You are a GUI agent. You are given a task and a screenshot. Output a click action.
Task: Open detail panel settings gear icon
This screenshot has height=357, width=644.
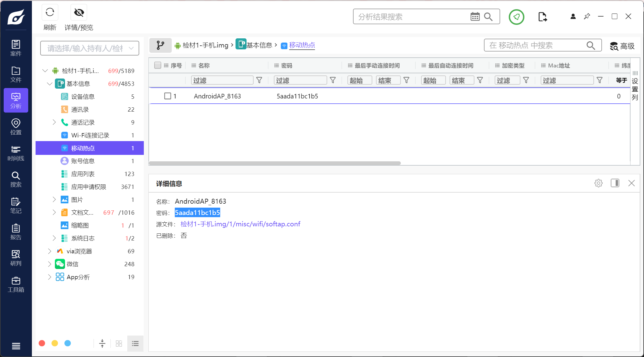pyautogui.click(x=598, y=183)
